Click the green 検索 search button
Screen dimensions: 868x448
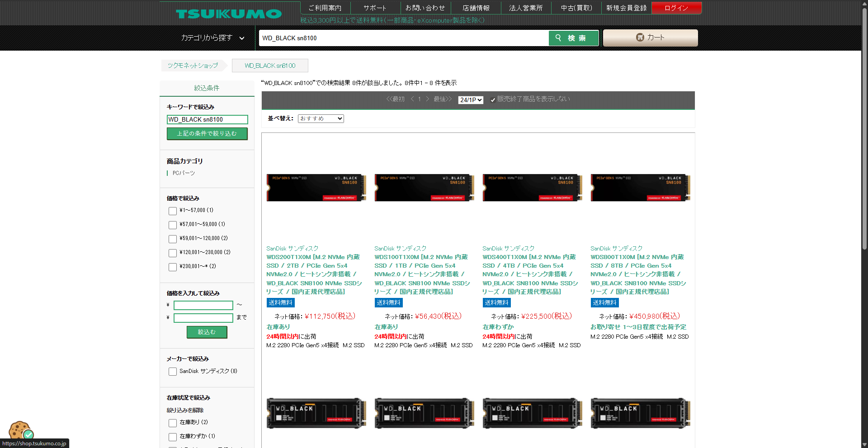(574, 38)
